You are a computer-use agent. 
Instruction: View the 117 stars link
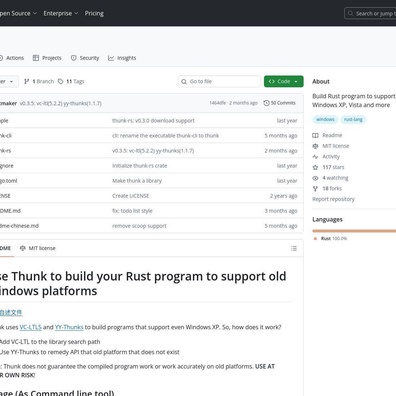click(333, 167)
